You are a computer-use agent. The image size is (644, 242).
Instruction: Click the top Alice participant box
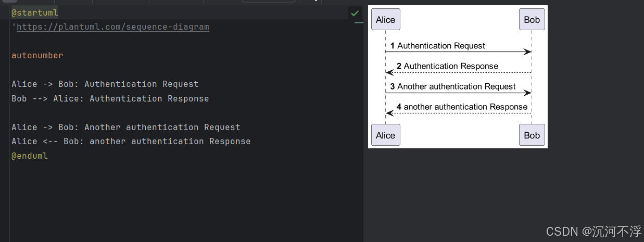tap(385, 20)
